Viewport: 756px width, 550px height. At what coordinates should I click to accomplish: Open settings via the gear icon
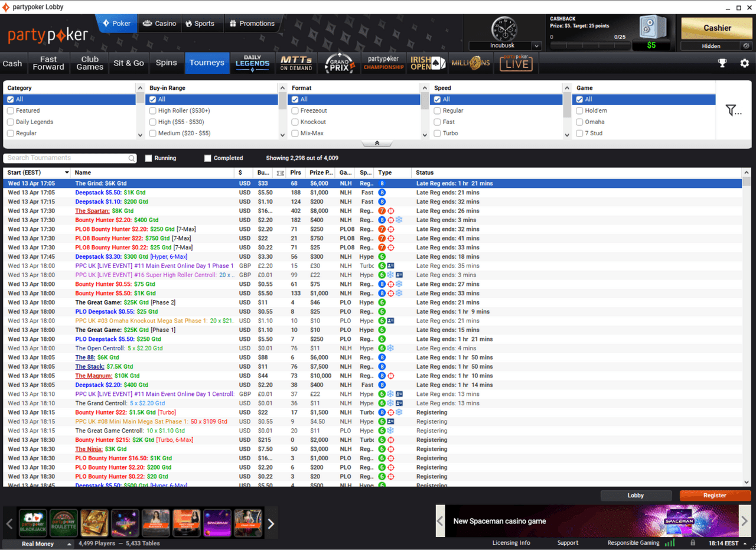[744, 63]
